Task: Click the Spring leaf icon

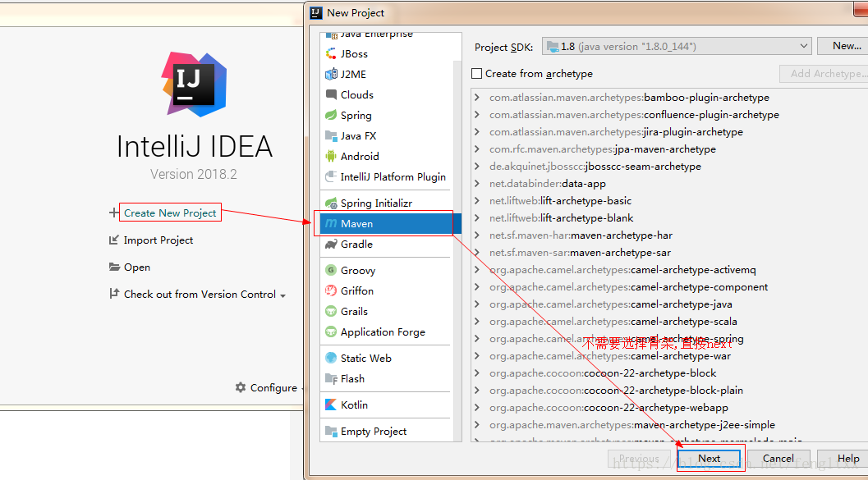Action: tap(331, 115)
